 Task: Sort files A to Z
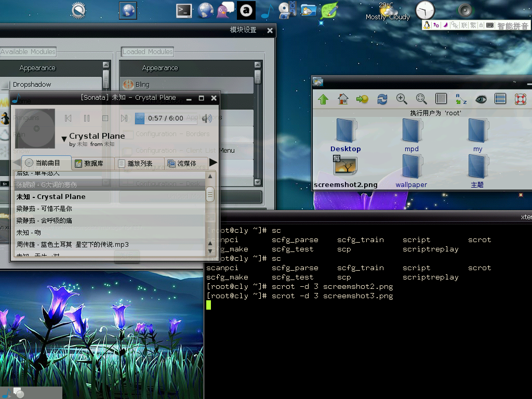coord(461,99)
